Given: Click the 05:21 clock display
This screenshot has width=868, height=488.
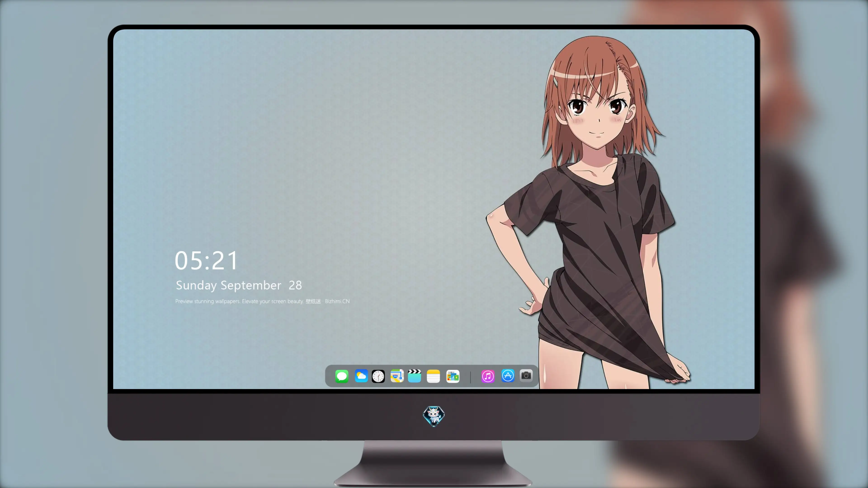Looking at the screenshot, I should click(206, 260).
